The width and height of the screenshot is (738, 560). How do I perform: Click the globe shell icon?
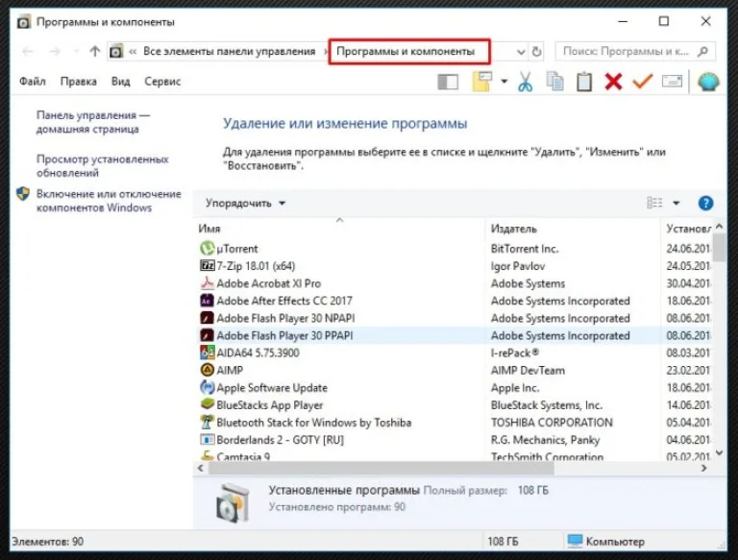pyautogui.click(x=708, y=82)
